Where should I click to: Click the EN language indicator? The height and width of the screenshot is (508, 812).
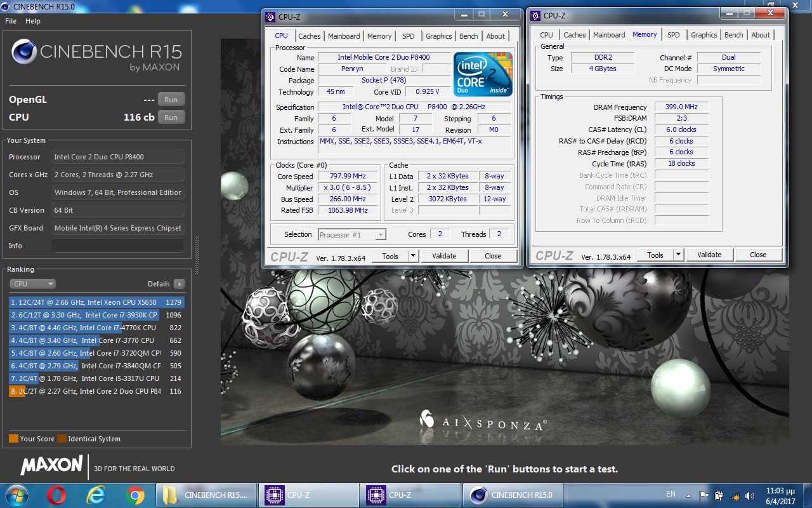(x=671, y=494)
